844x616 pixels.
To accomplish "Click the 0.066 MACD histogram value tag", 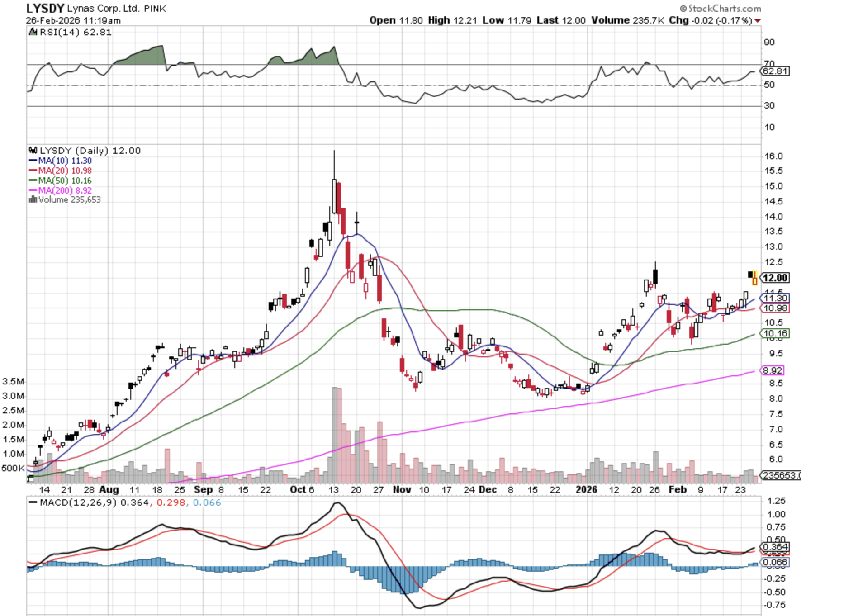I will (775, 562).
